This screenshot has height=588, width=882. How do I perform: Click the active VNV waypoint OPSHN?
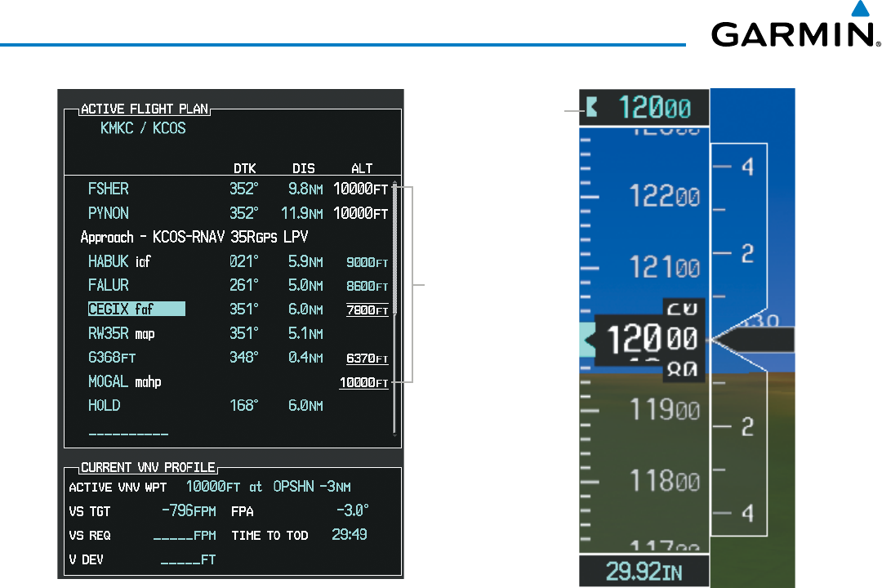[294, 486]
